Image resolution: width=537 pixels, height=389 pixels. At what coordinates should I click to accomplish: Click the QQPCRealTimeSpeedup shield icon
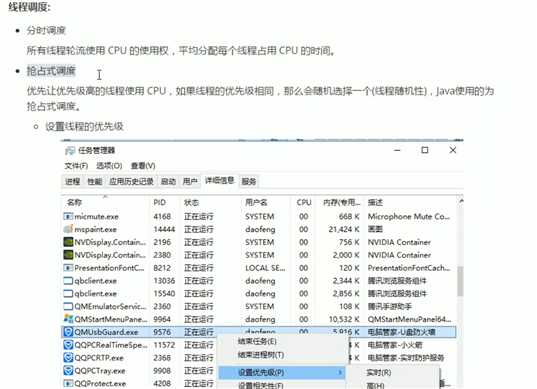click(x=68, y=345)
